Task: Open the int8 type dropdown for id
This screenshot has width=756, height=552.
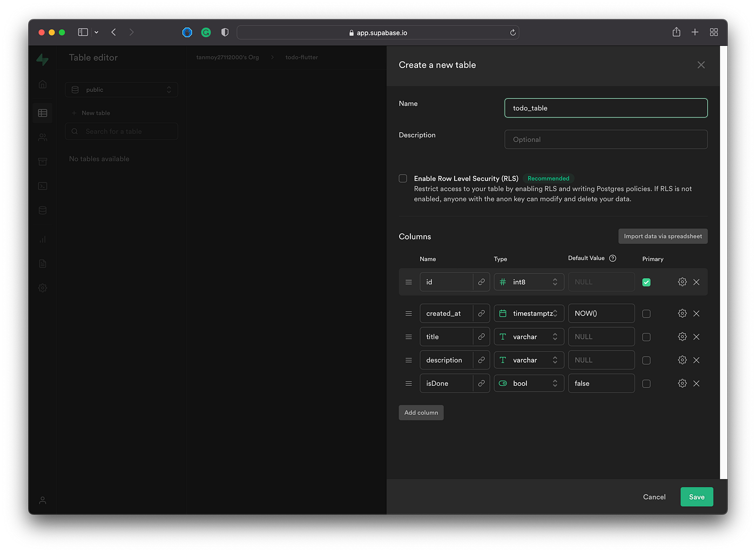Action: (529, 282)
